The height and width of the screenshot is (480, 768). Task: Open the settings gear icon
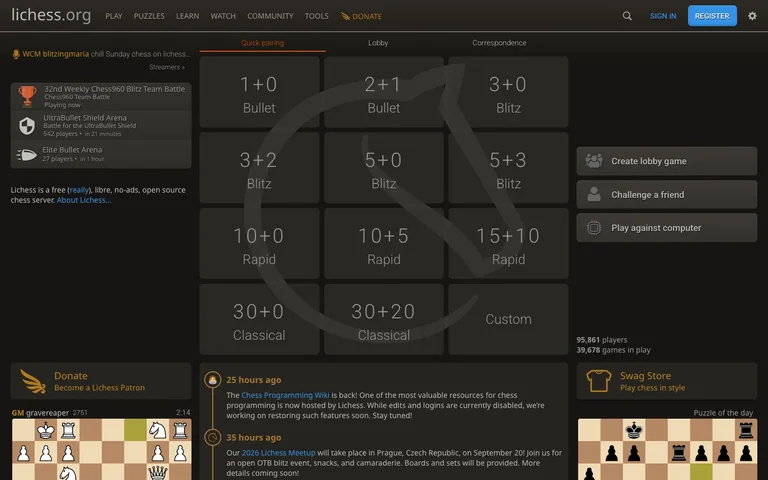click(x=752, y=16)
